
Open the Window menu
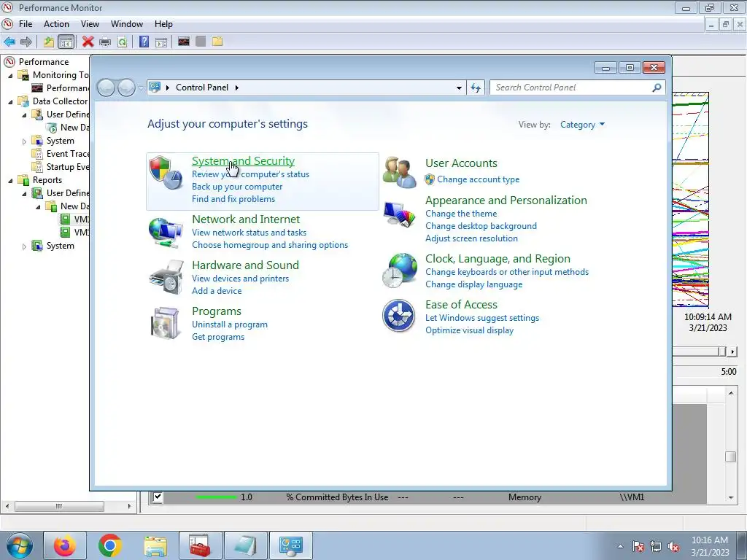127,24
